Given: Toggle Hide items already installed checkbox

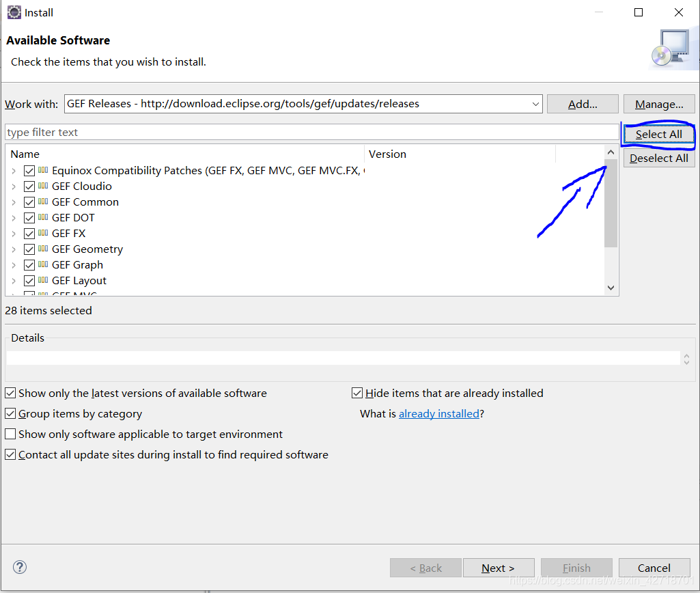Looking at the screenshot, I should [357, 393].
